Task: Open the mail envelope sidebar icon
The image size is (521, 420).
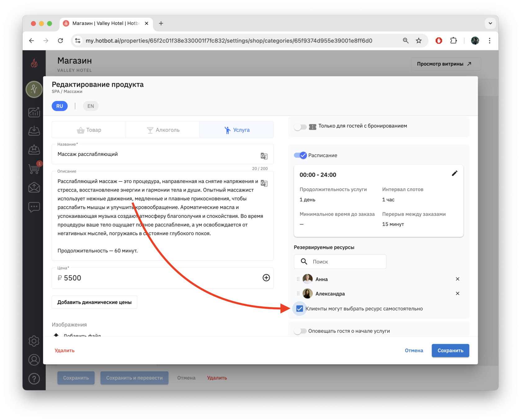Action: pyautogui.click(x=34, y=188)
